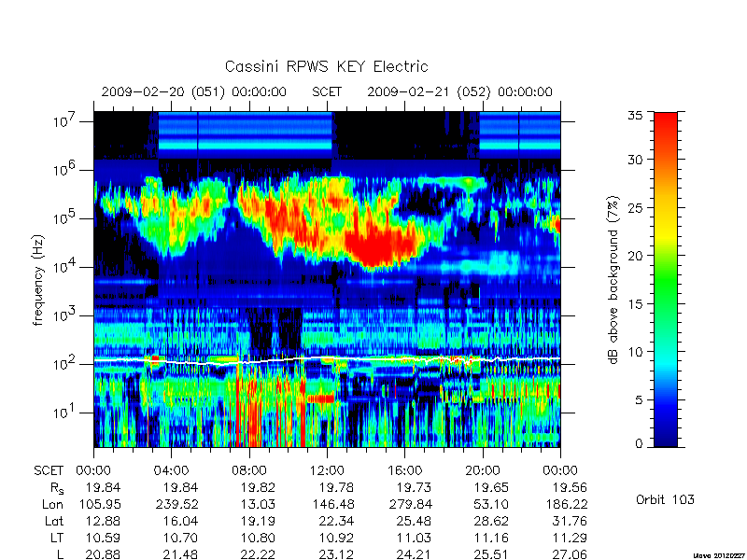Click the 10^4 frequency tick label

pos(66,267)
